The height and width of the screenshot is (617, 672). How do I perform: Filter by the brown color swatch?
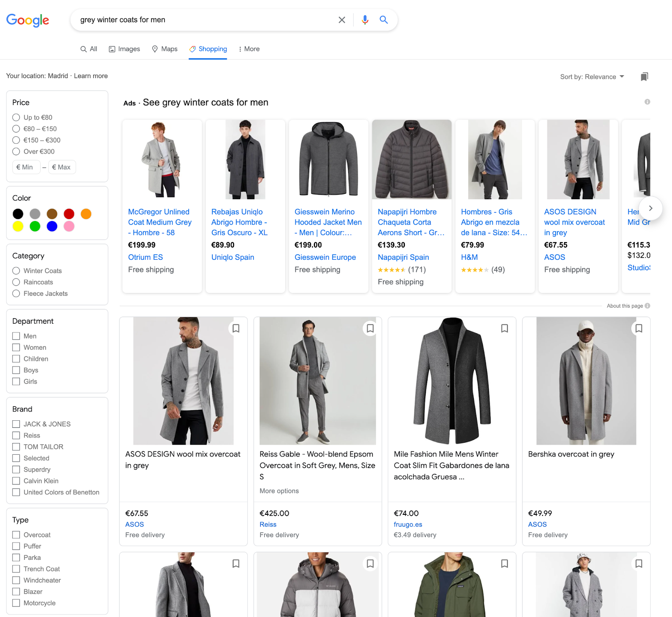point(52,214)
